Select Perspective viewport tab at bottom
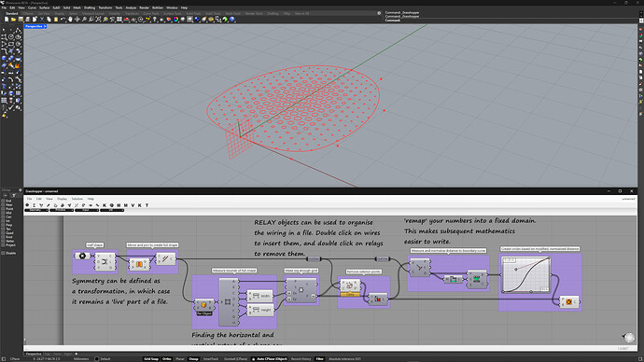Image resolution: width=644 pixels, height=362 pixels. [x=34, y=354]
